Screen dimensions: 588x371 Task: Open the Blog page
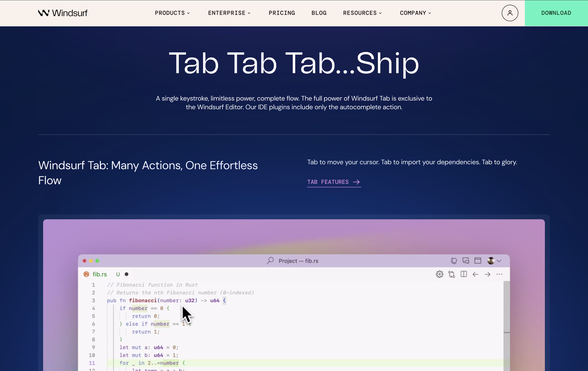tap(319, 13)
